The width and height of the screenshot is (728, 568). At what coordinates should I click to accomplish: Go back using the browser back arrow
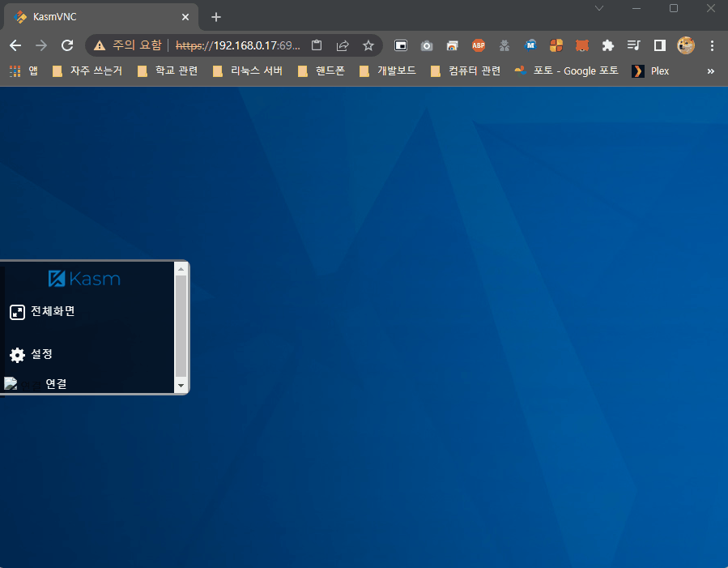coord(15,45)
